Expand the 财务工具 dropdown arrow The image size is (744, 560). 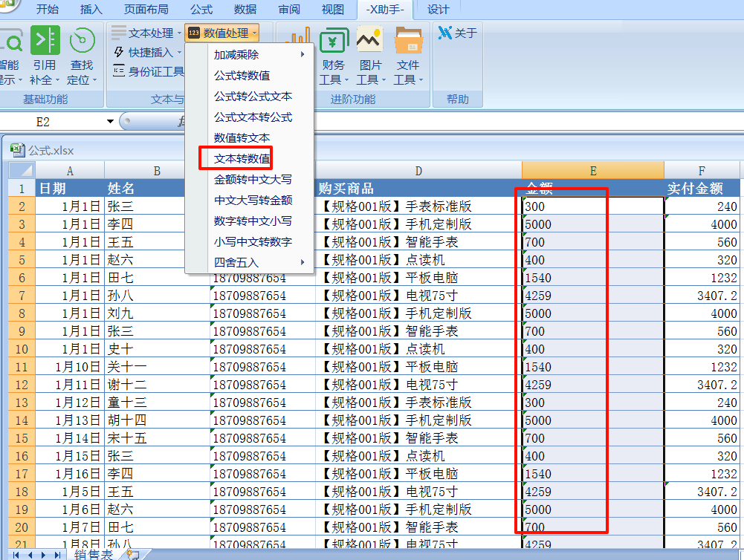coord(346,80)
